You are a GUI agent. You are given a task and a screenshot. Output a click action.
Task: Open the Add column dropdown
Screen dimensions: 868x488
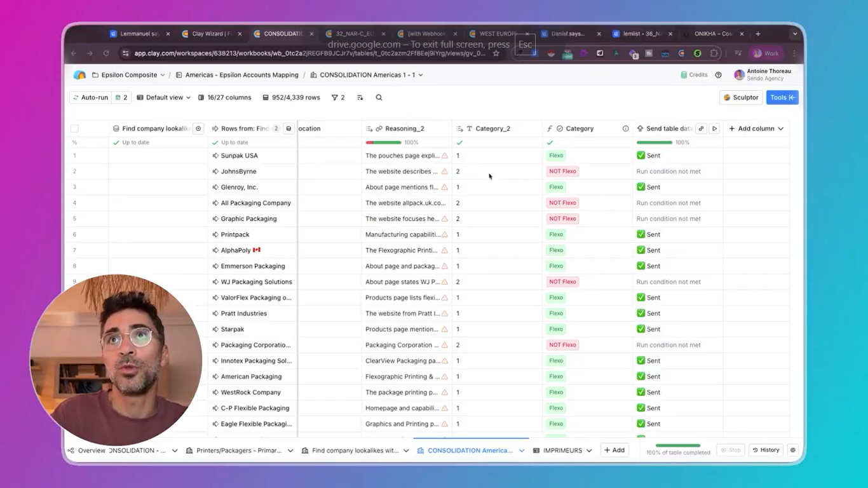(756, 128)
